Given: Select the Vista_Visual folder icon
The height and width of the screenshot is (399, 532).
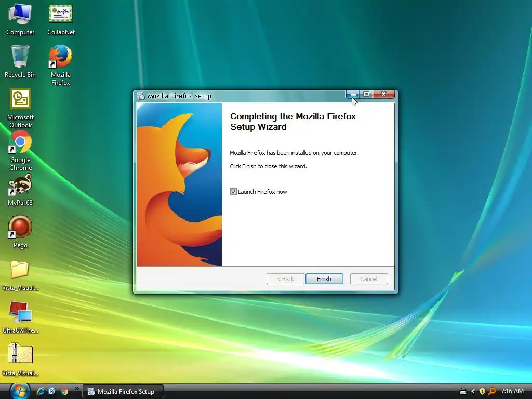Looking at the screenshot, I should tap(20, 275).
